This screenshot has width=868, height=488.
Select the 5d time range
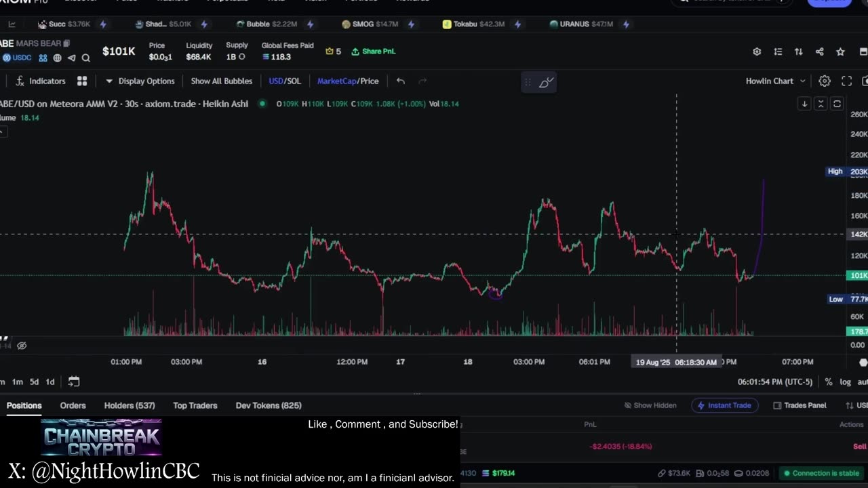(x=34, y=382)
